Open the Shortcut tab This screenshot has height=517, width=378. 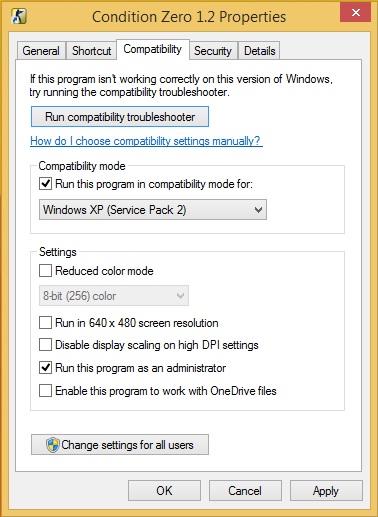click(x=91, y=51)
